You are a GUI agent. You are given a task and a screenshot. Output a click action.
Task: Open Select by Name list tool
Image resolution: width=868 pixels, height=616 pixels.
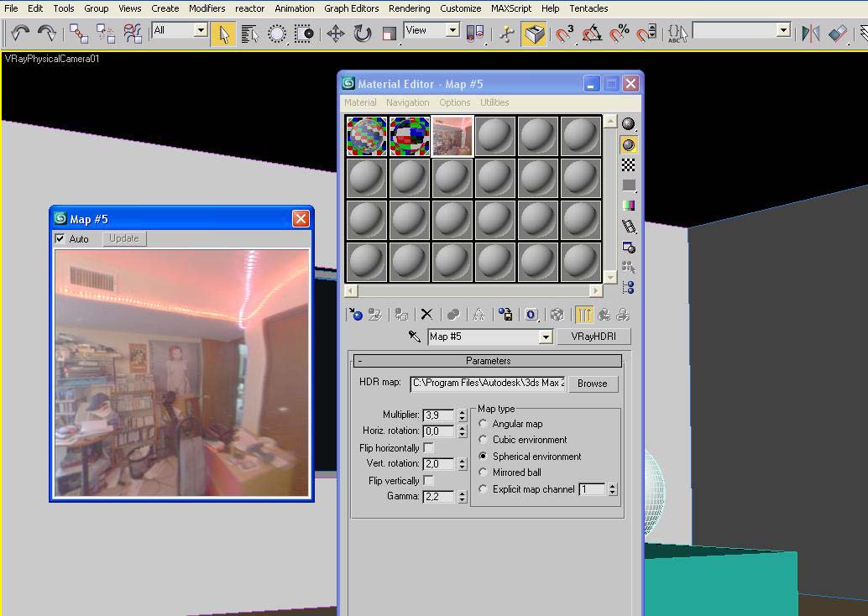point(249,34)
